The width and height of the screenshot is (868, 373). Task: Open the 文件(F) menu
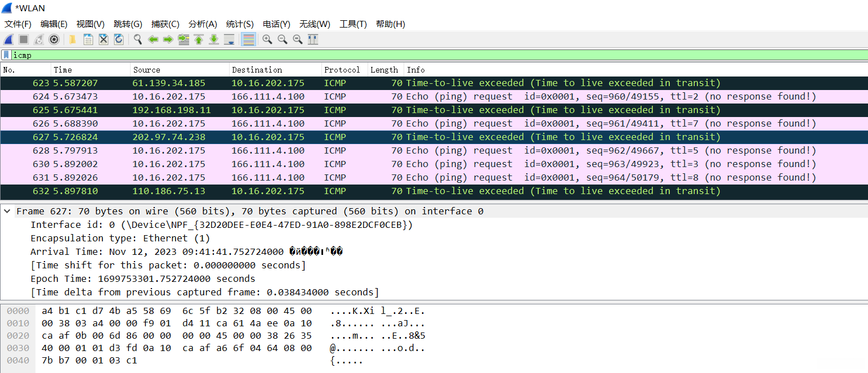point(18,24)
